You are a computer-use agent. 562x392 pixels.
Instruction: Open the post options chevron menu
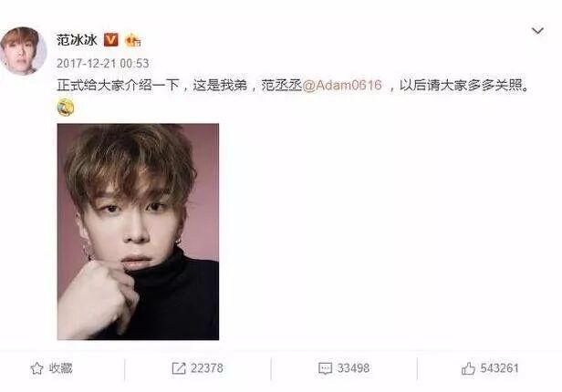537,31
